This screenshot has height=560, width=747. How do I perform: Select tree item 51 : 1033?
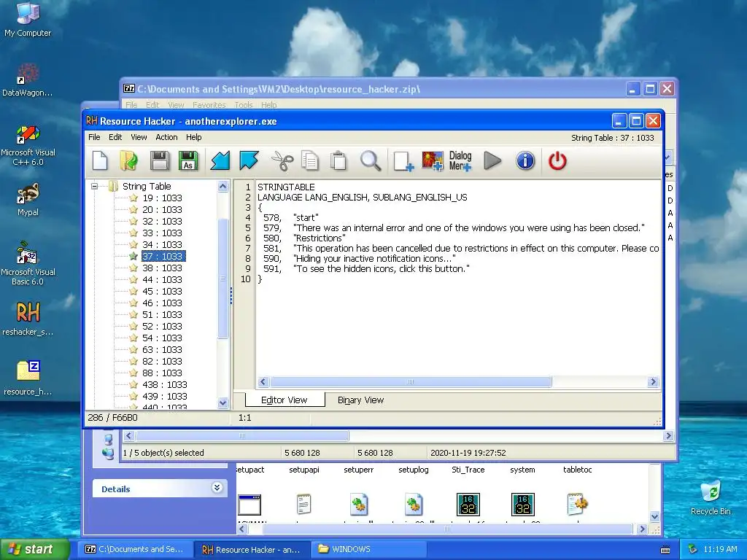[x=162, y=314]
